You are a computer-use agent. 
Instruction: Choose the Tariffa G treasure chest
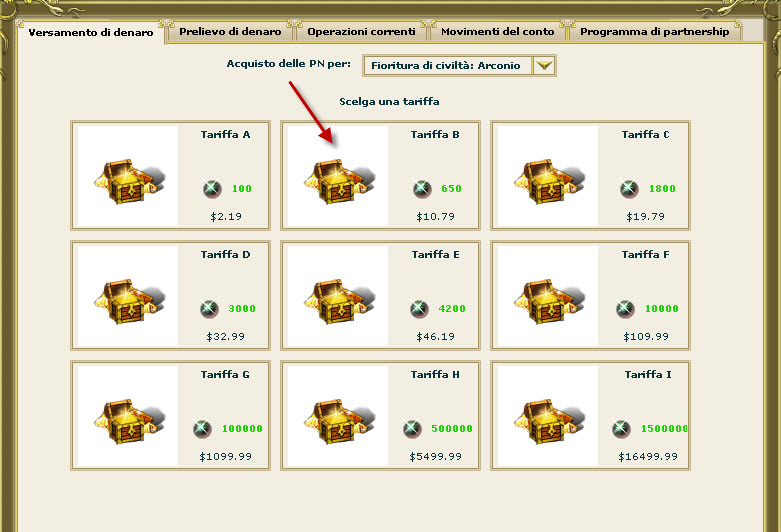(129, 421)
